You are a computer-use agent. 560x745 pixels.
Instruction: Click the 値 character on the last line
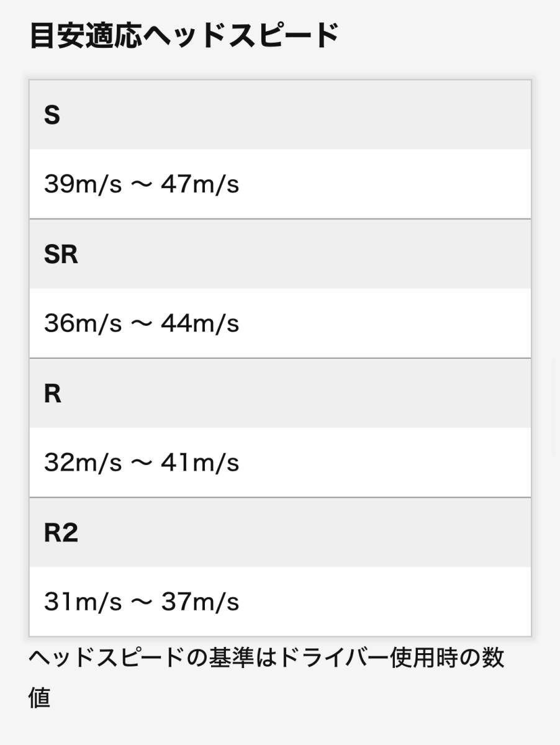pos(39,698)
